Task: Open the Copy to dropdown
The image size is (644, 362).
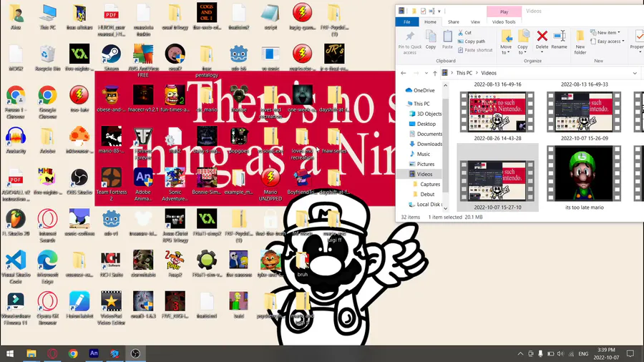Action: [523, 49]
